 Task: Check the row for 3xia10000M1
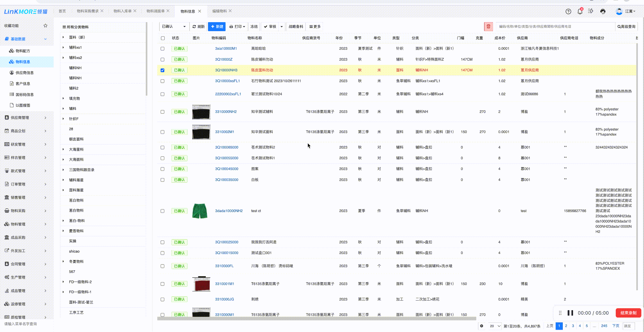(x=162, y=49)
